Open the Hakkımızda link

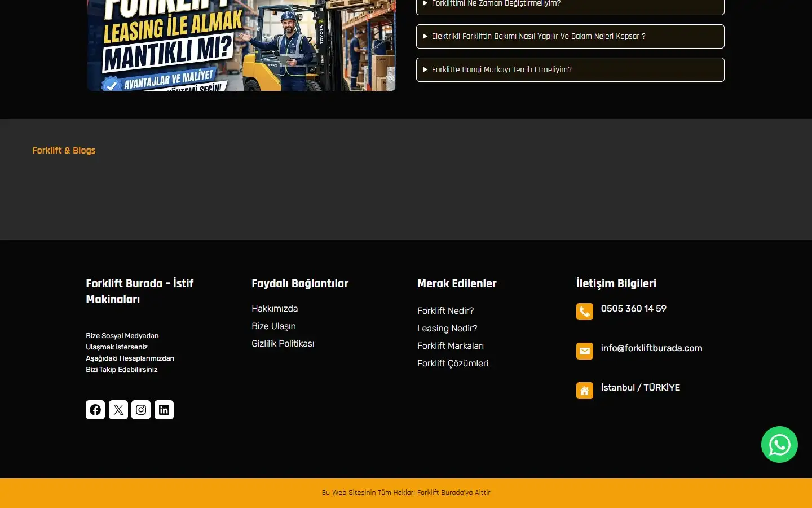(x=275, y=309)
